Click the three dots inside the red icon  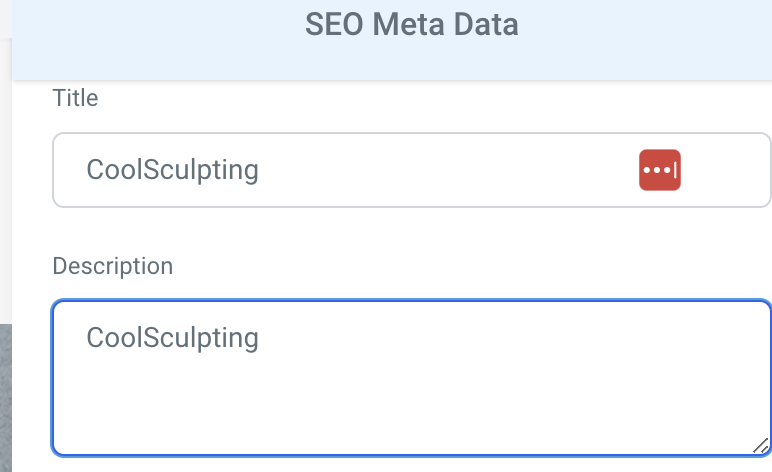pyautogui.click(x=657, y=170)
